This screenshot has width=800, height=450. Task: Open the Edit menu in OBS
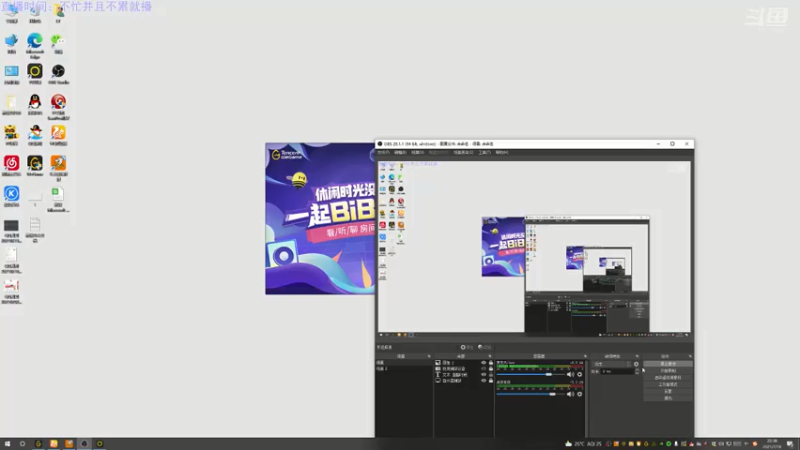(x=401, y=153)
